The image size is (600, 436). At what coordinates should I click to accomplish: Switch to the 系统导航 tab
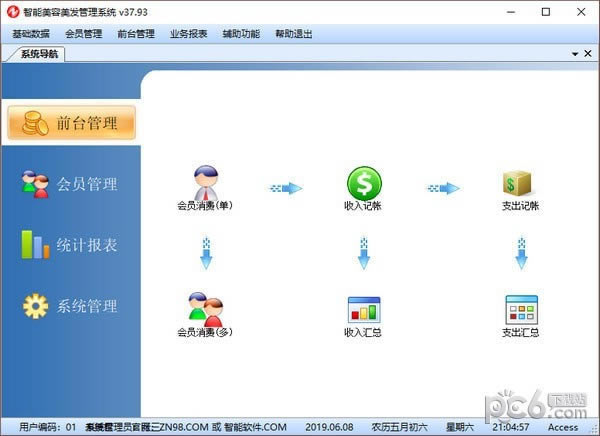coord(38,54)
